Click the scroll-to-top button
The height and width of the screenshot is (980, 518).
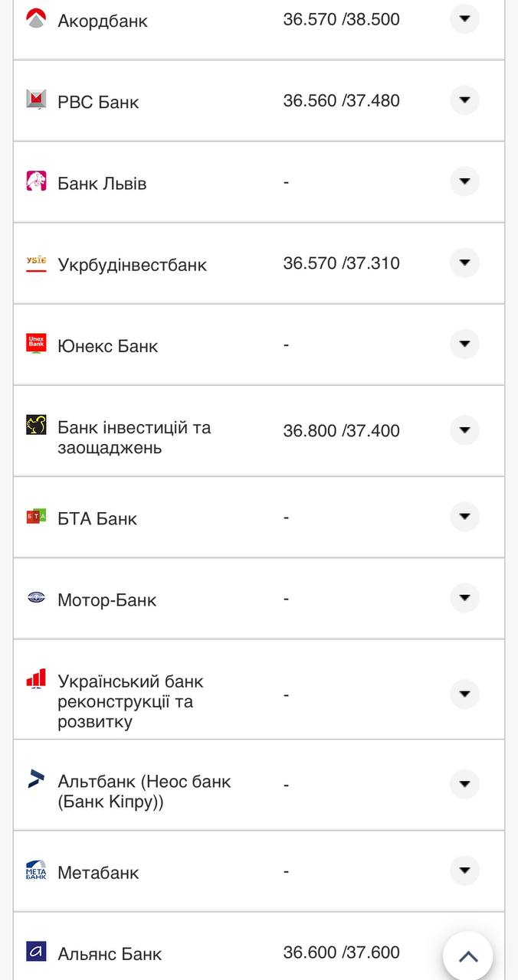(x=468, y=955)
